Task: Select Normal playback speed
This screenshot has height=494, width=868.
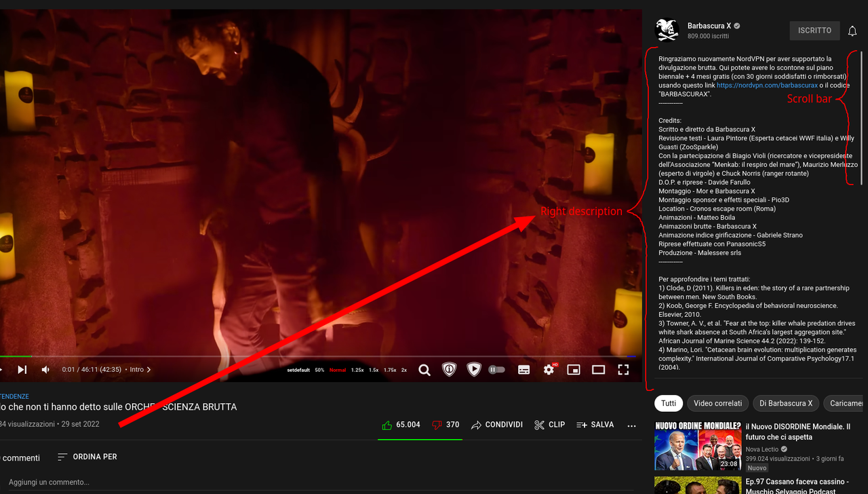Action: click(338, 370)
